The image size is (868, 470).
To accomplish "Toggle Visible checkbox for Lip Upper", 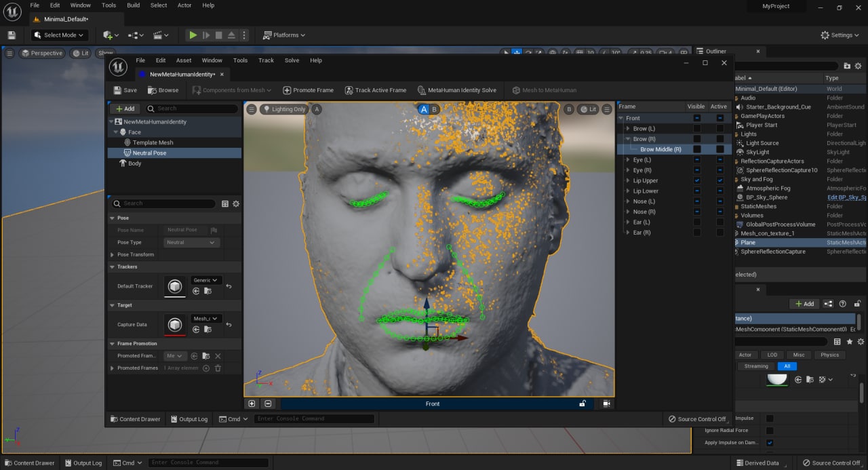I will pos(697,180).
